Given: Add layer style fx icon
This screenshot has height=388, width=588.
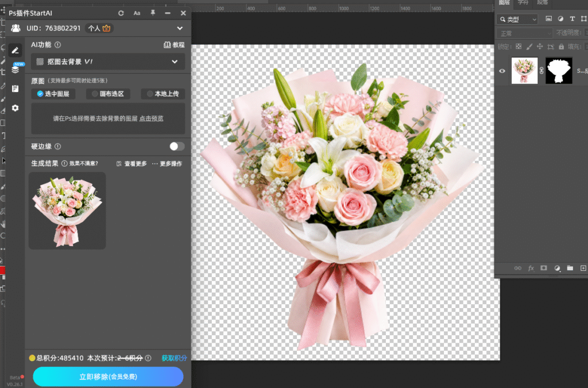Looking at the screenshot, I should click(x=531, y=268).
